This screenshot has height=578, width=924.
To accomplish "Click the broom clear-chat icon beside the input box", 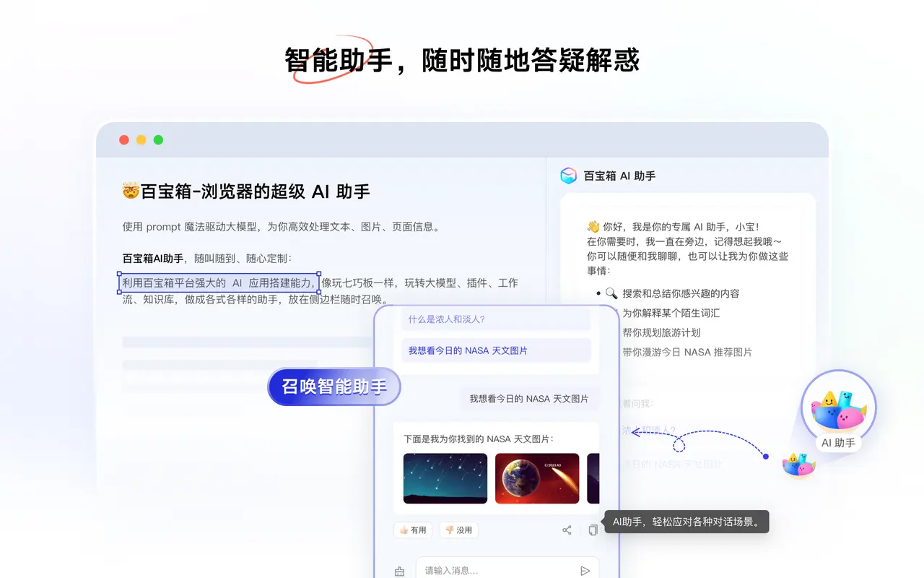I will coord(399,570).
